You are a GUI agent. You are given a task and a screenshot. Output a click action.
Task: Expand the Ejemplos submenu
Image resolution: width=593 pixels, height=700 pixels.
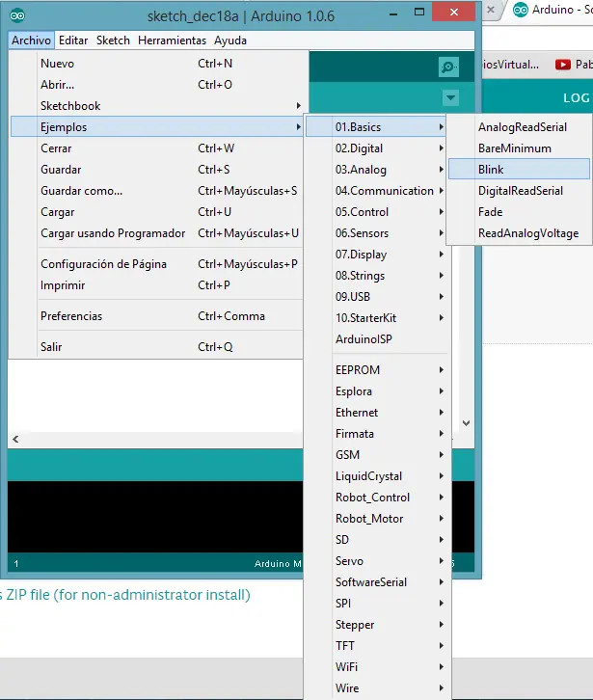[x=157, y=126]
